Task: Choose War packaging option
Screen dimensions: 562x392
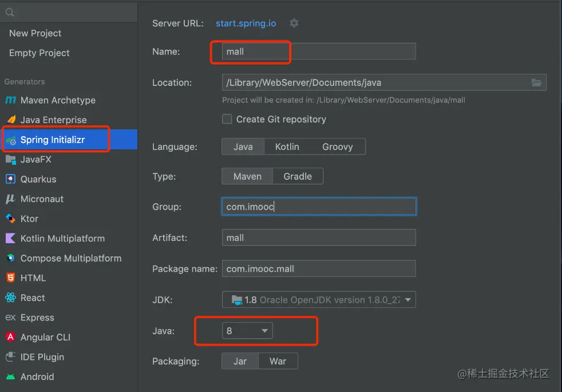Action: point(278,361)
